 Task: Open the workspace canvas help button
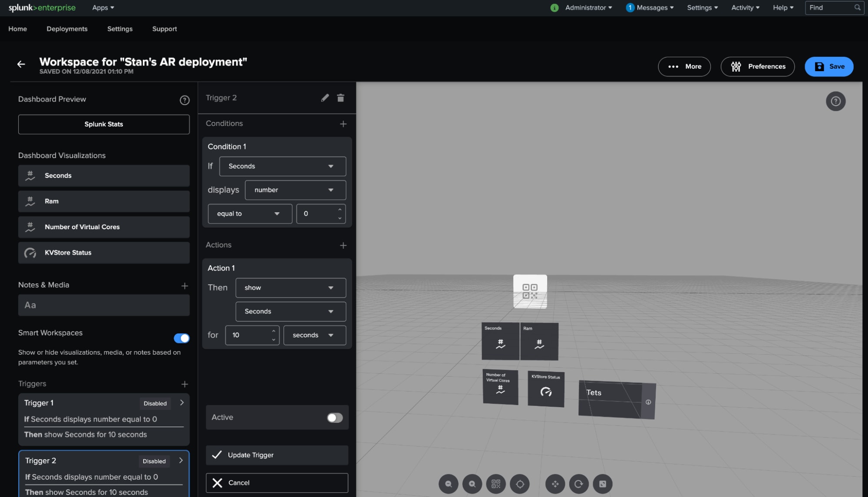pyautogui.click(x=835, y=102)
